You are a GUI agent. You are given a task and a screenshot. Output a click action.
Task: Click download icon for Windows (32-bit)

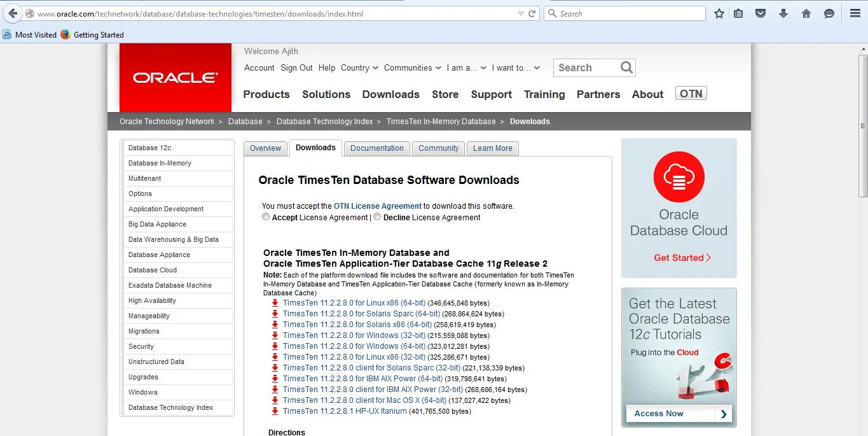tap(275, 335)
